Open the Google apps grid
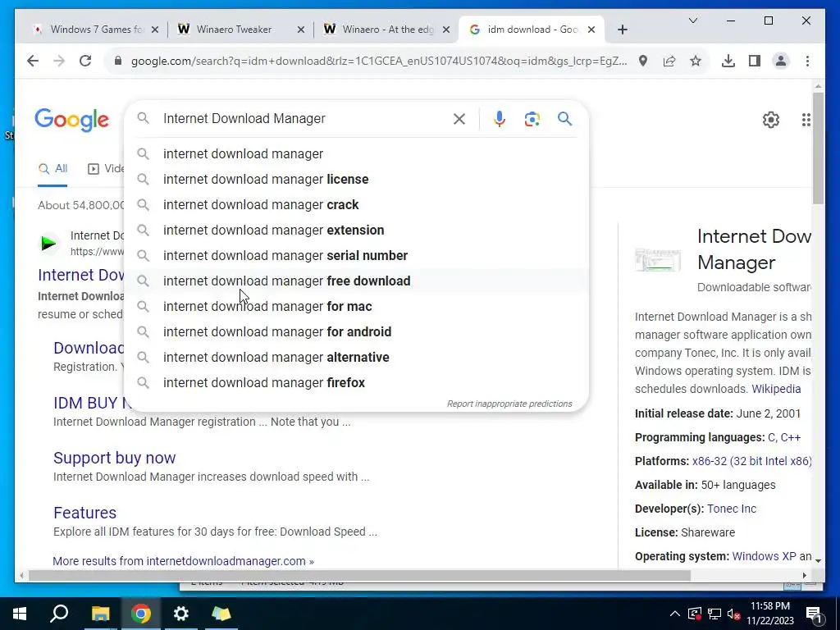The height and width of the screenshot is (630, 840). click(806, 120)
